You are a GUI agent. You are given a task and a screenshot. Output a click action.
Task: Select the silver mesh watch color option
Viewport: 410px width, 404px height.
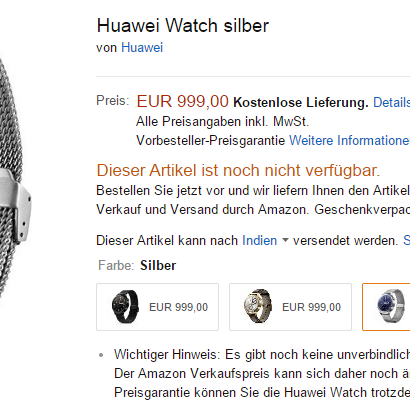[386, 307]
